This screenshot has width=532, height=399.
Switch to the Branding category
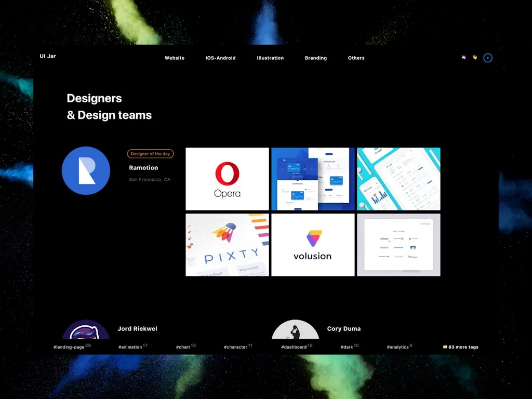(315, 58)
